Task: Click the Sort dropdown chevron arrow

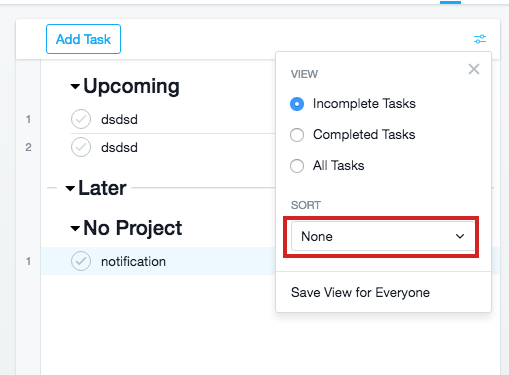Action: [460, 236]
